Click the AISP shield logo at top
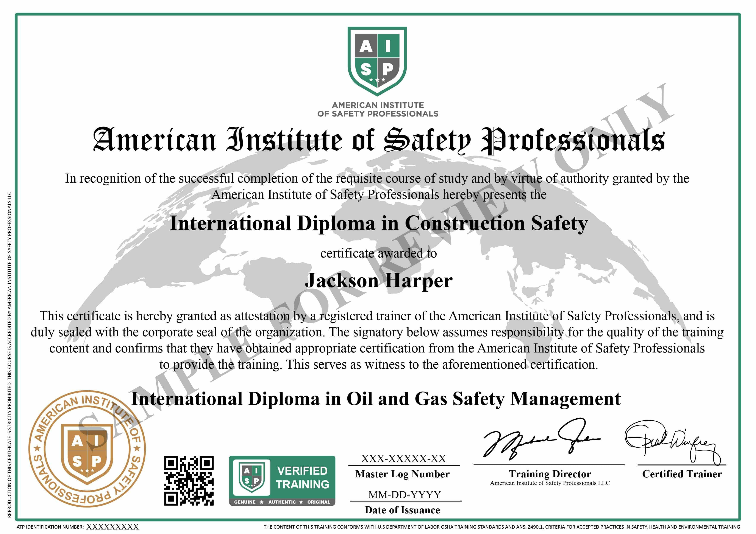 click(377, 61)
